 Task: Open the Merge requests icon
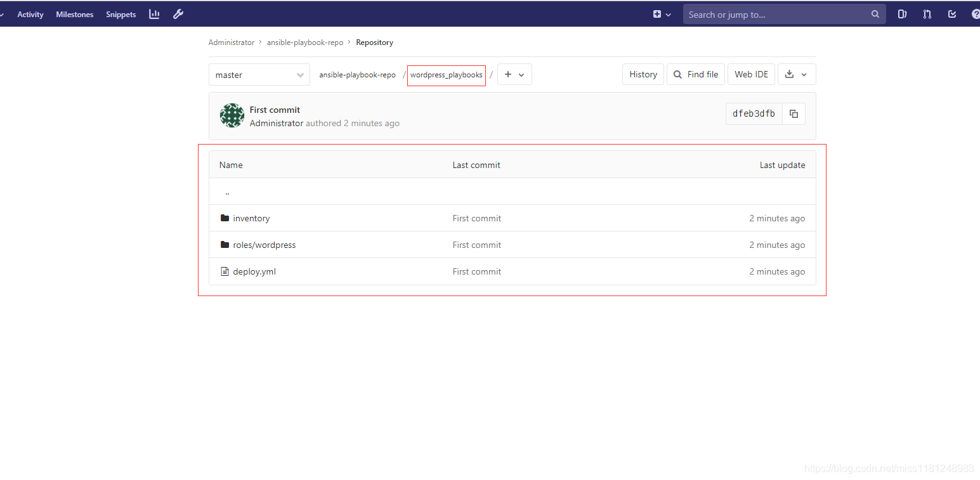(x=927, y=14)
